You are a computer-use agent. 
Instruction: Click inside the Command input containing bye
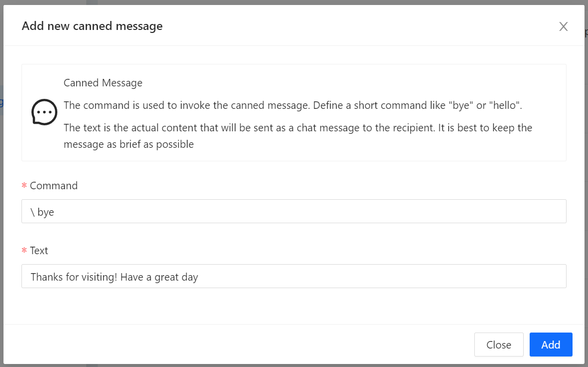pyautogui.click(x=294, y=211)
